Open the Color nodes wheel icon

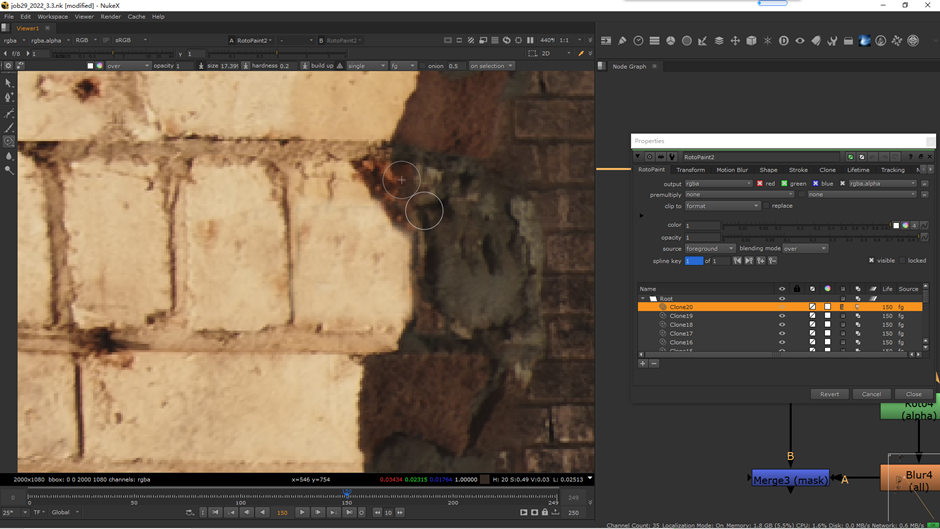(x=671, y=41)
